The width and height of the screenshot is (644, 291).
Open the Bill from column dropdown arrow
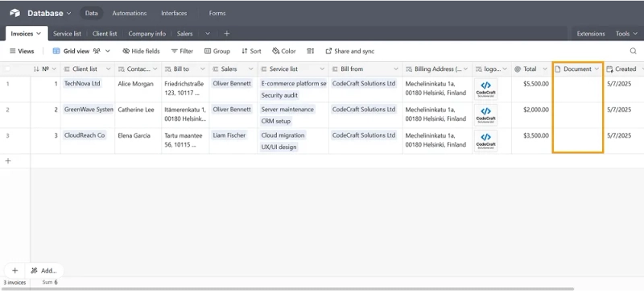coord(396,69)
